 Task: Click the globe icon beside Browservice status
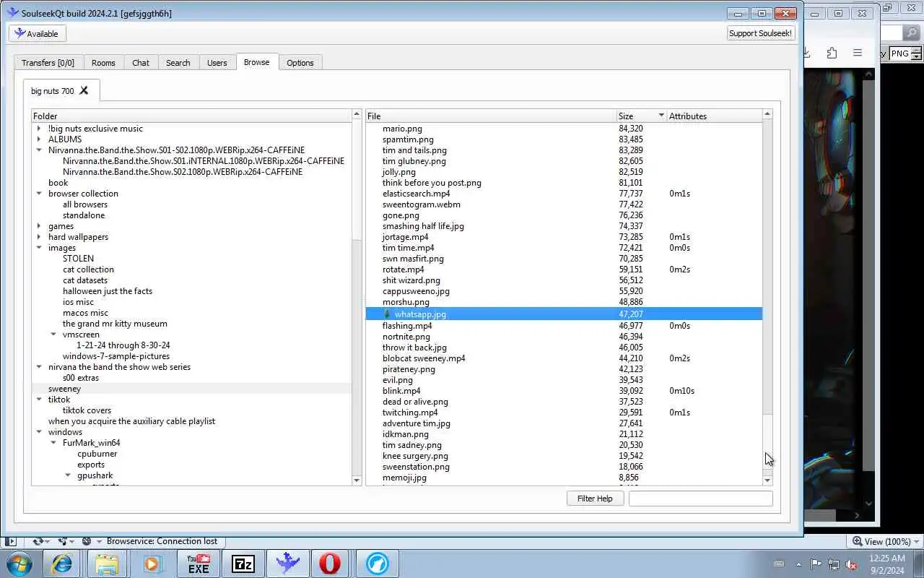(88, 541)
